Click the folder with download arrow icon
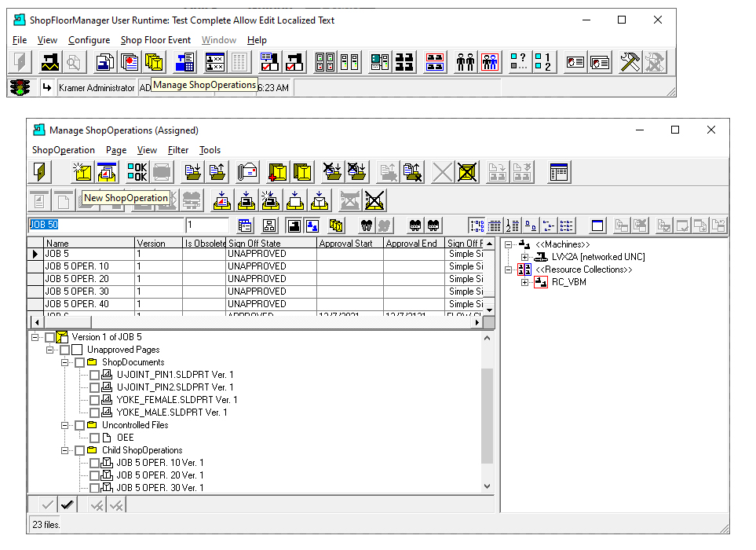 192,172
